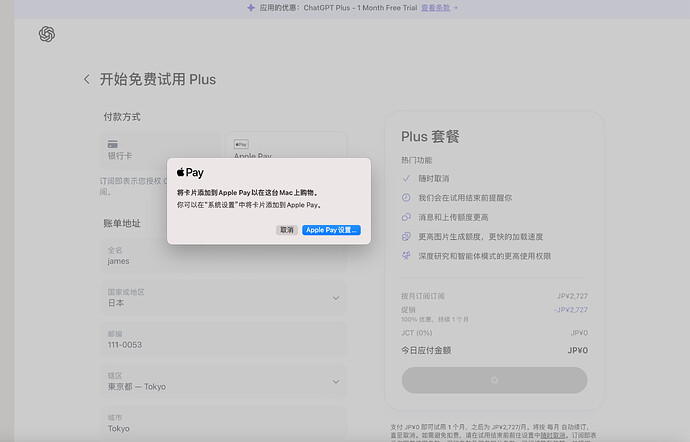Click the sparkle icon in promo banner

251,7
